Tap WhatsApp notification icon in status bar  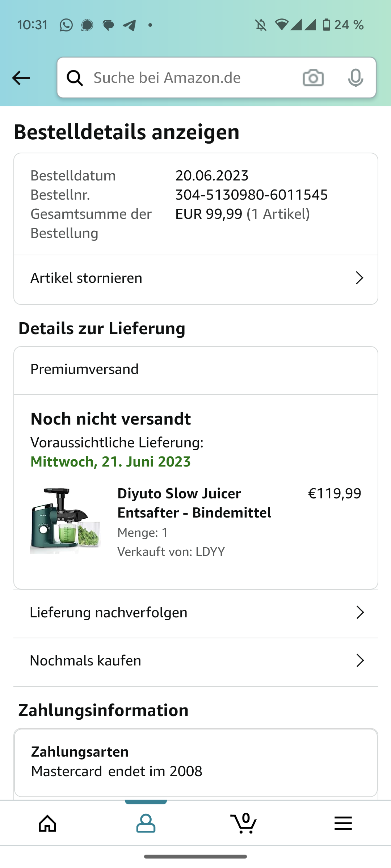click(x=66, y=25)
